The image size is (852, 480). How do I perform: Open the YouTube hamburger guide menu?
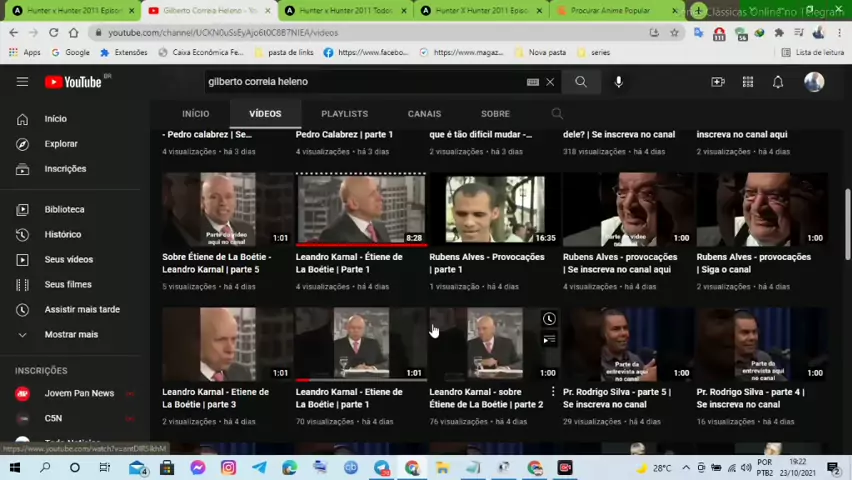22,82
